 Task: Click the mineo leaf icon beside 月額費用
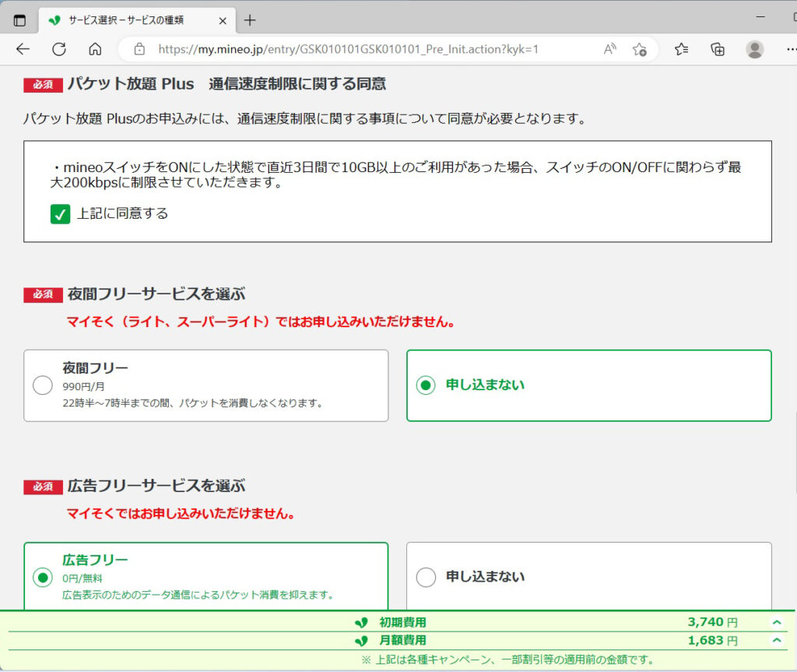click(361, 640)
